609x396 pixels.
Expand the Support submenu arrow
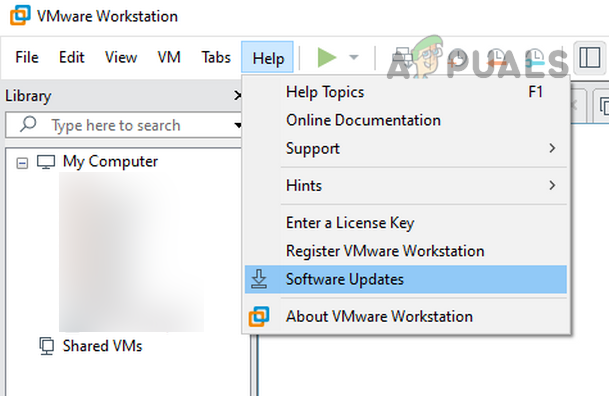point(552,148)
